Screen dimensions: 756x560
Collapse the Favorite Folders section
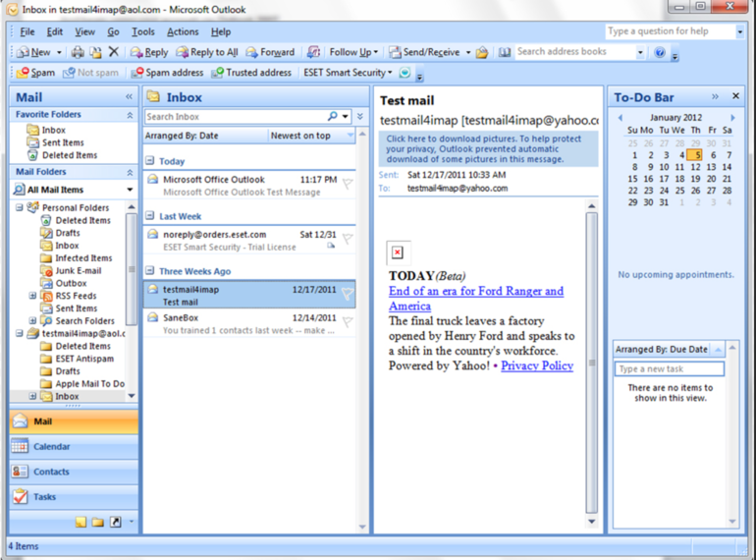(x=130, y=115)
